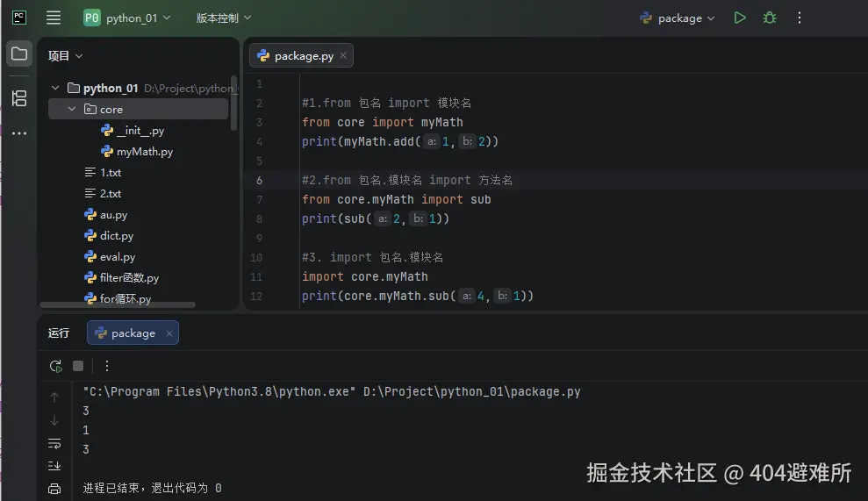Open filter函数.py file
This screenshot has width=868, height=501.
coord(122,278)
